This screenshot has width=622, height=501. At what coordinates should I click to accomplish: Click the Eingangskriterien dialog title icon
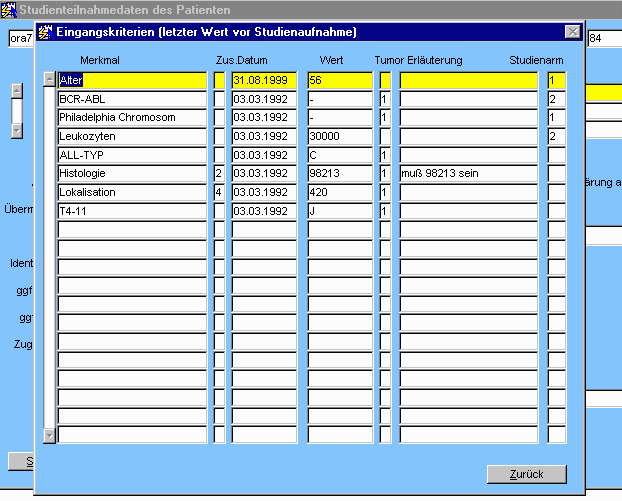(45, 32)
